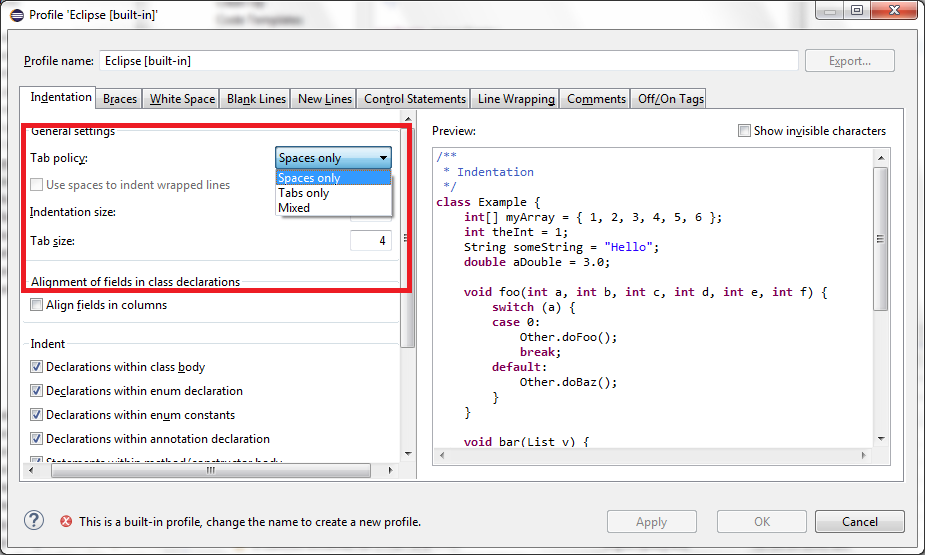Choose Tabs only from the list
925x555 pixels.
[x=333, y=193]
